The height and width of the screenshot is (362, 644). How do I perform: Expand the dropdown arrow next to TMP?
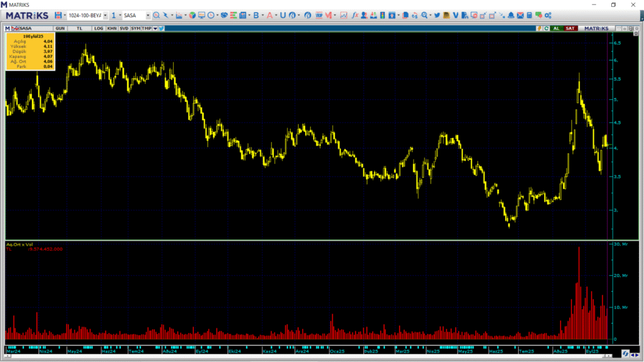[155, 28]
